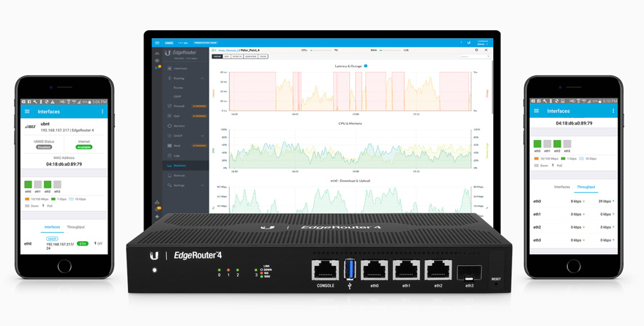Image resolution: width=644 pixels, height=326 pixels.
Task: Tap the green ETH badge on the left phone
Action: tap(83, 244)
